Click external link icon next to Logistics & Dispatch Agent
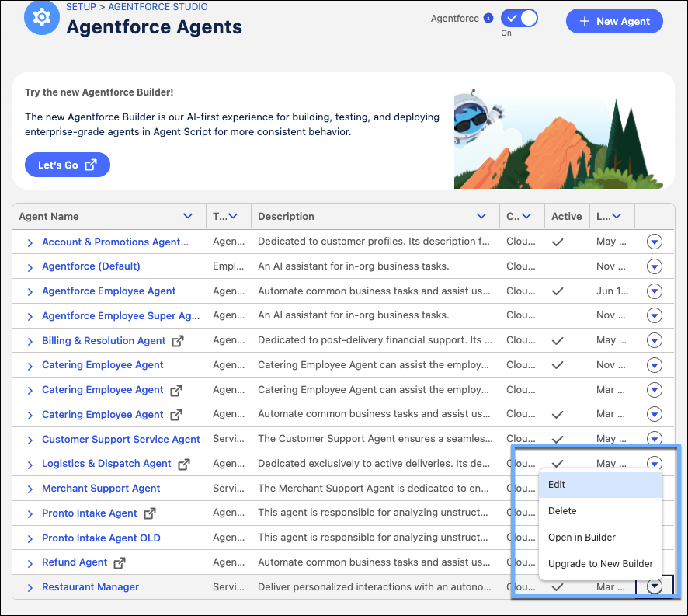The height and width of the screenshot is (616, 688). 184,464
